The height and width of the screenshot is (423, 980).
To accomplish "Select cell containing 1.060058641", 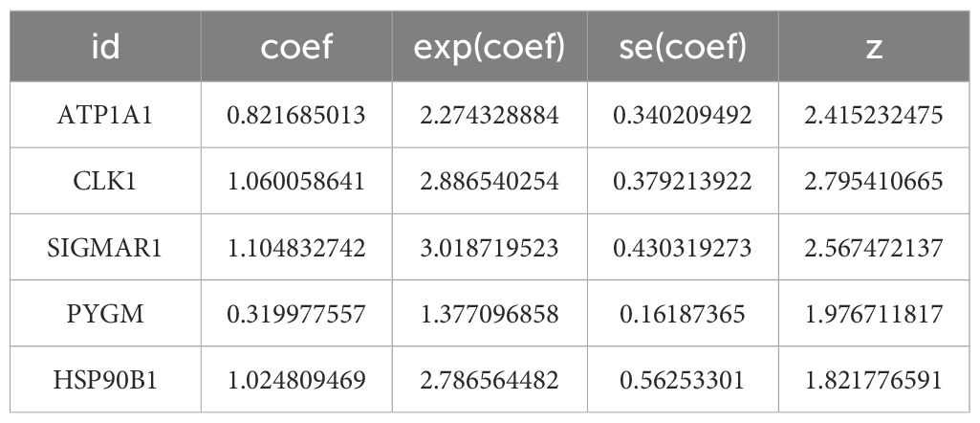I will 295,181.
